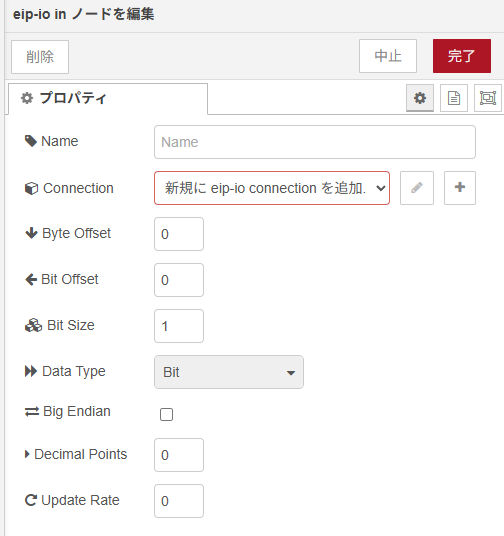Edit connection with pencil icon
The image size is (504, 536).
click(x=417, y=188)
